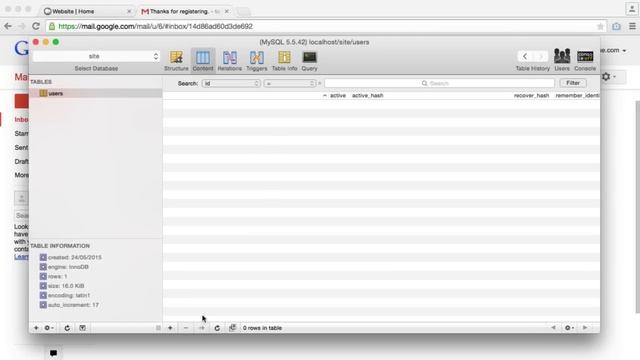Open the table actions gear menu
This screenshot has height=360, width=640.
point(49,328)
